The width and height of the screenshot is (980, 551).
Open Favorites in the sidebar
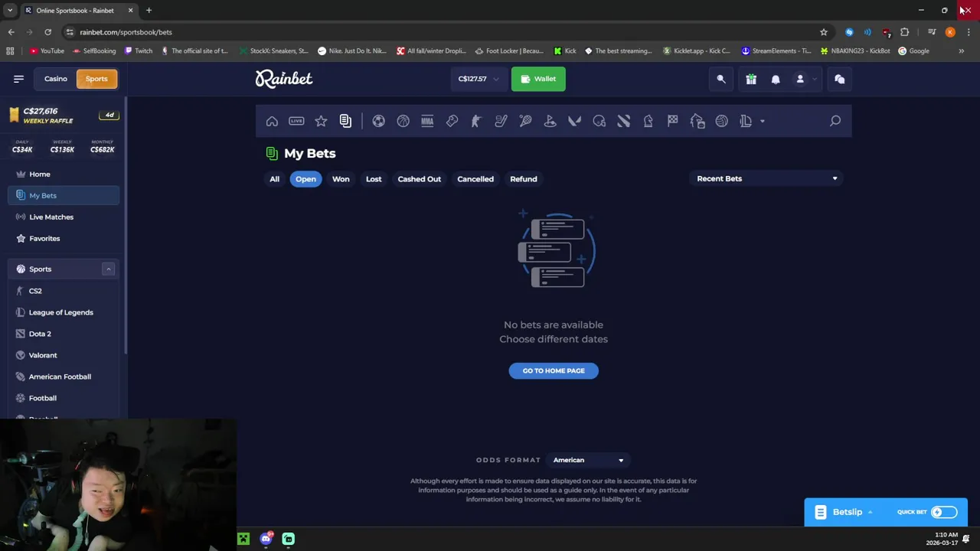click(64, 238)
